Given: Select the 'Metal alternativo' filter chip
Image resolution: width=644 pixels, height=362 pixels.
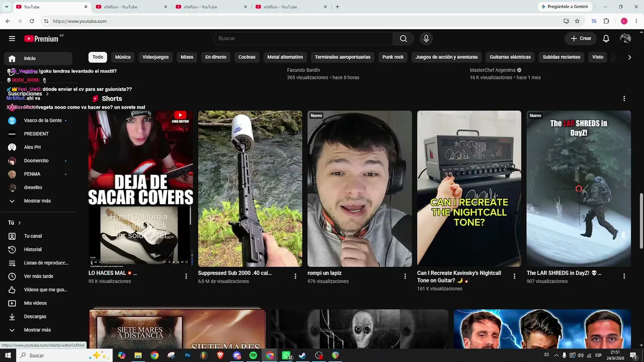Looking at the screenshot, I should (285, 57).
